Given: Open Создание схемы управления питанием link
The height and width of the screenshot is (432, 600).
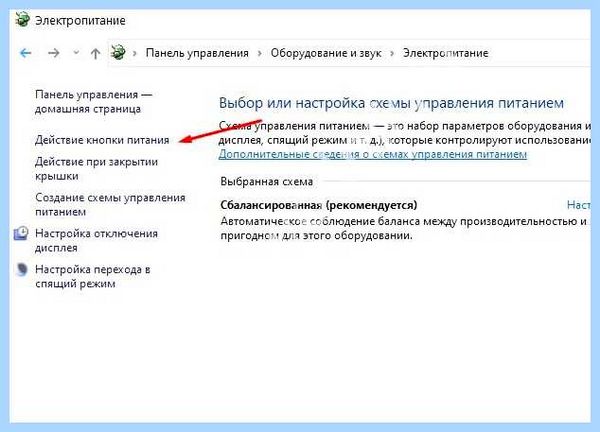Looking at the screenshot, I should pos(110,204).
